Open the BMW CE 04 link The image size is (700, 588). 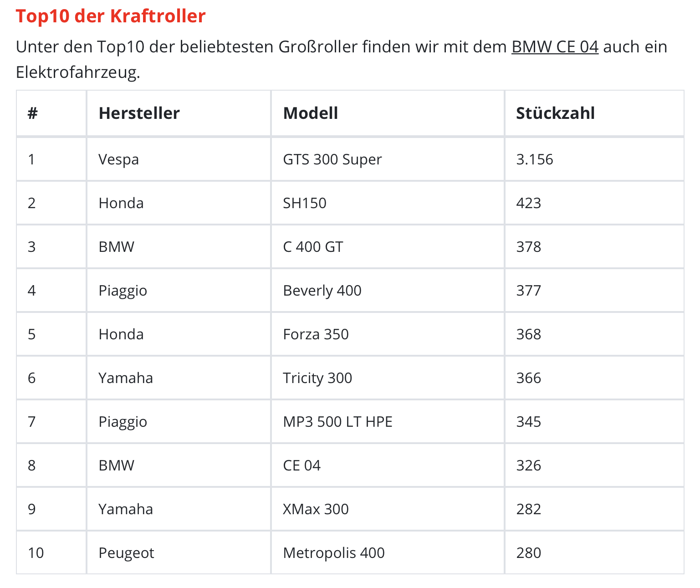pyautogui.click(x=555, y=47)
